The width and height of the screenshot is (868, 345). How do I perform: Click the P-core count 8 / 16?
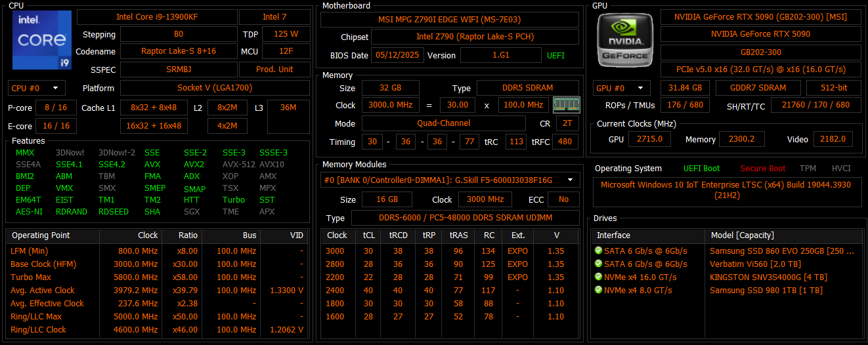point(56,108)
